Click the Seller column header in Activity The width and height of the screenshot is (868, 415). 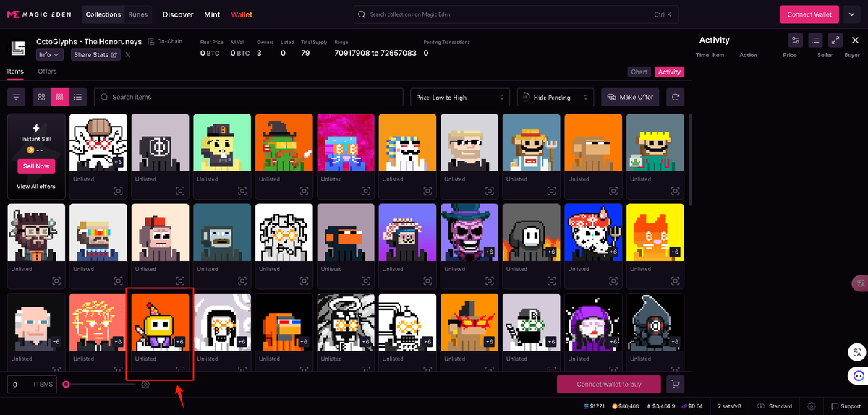tap(825, 55)
